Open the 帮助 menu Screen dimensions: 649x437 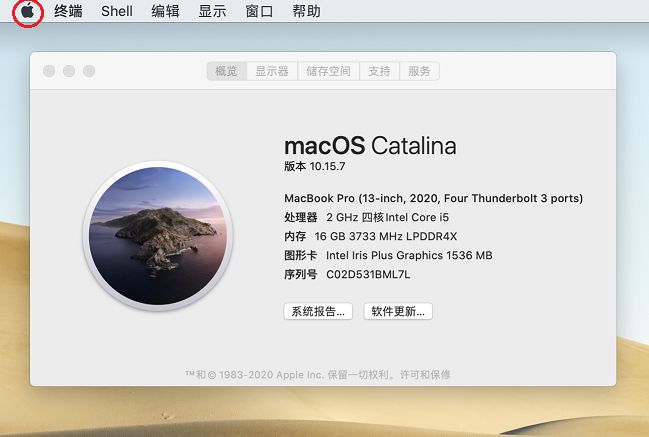[306, 11]
